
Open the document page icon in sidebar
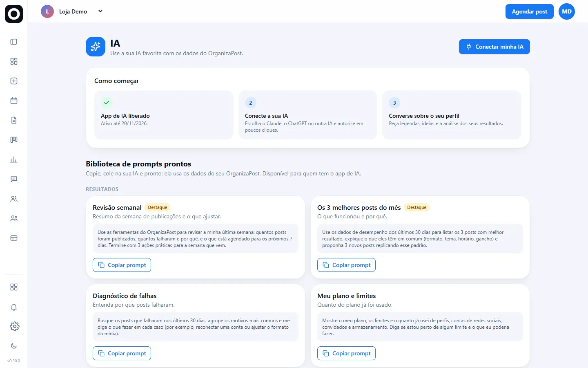point(14,120)
